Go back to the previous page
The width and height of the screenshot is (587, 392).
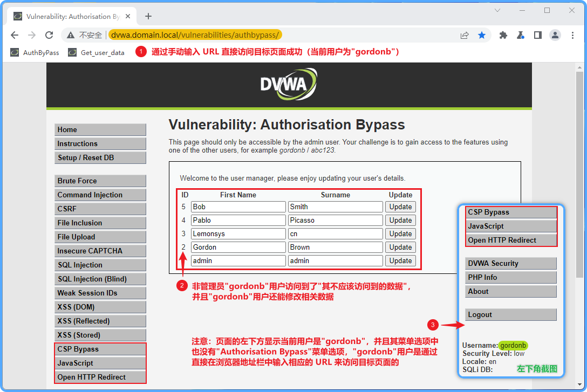coord(15,35)
